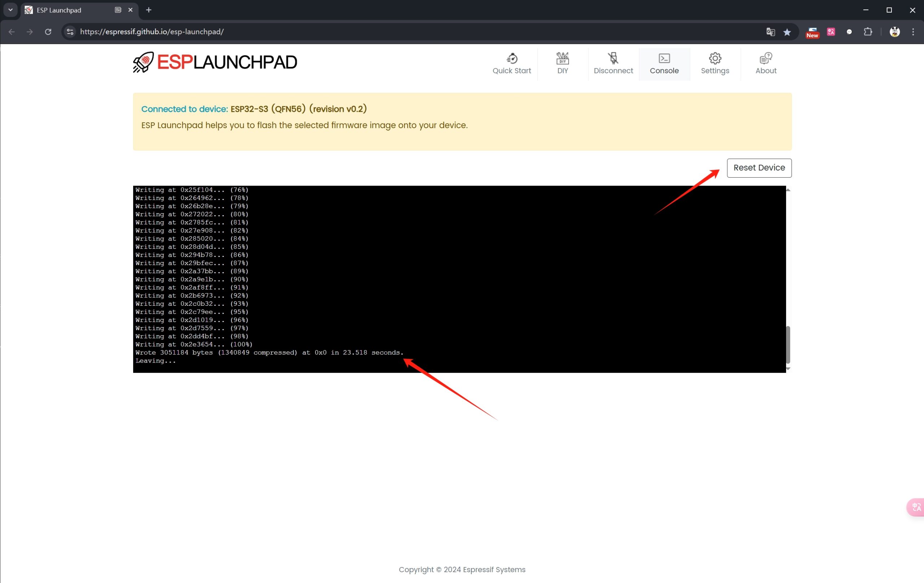The width and height of the screenshot is (924, 583).
Task: Disconnect from the ESP32-S3 device
Action: coord(613,64)
